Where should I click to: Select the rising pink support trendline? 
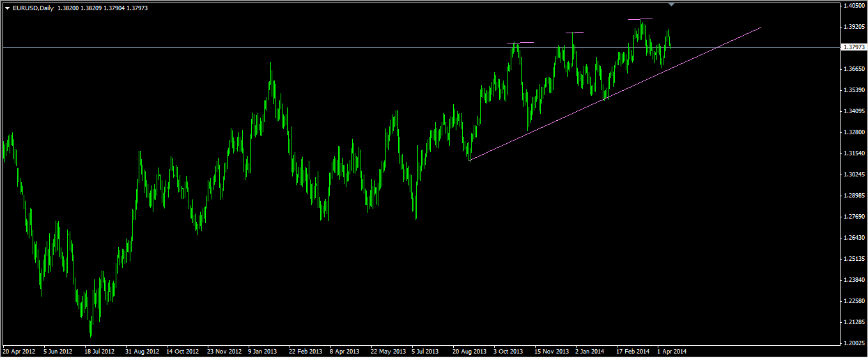tap(615, 94)
